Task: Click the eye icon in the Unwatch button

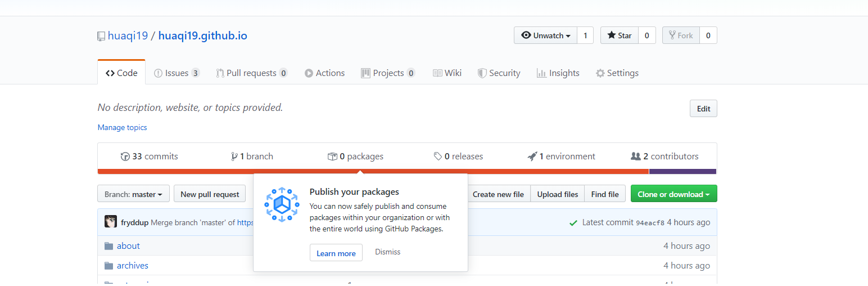Action: coord(526,35)
